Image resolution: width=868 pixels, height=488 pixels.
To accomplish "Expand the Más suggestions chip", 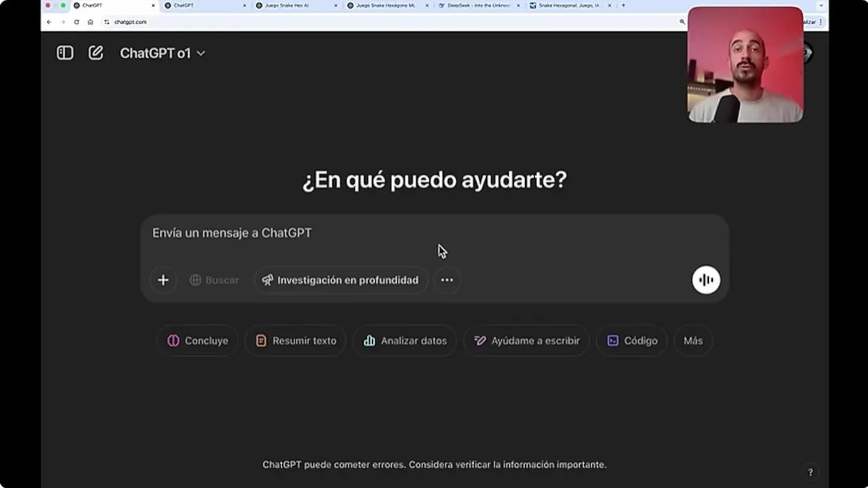I will click(693, 341).
